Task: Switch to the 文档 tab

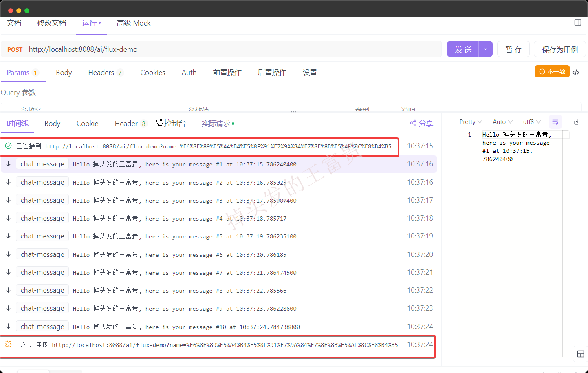Action: (14, 23)
